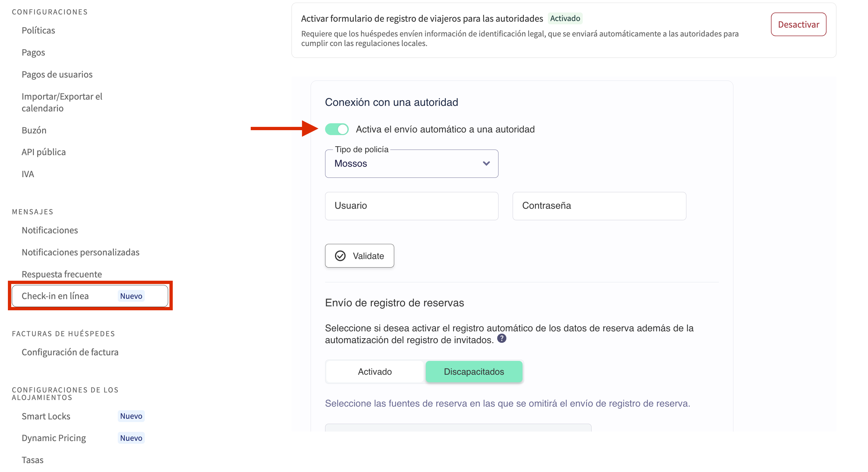Open Notificaciones personalizadas
The image size is (868, 472).
(x=81, y=252)
